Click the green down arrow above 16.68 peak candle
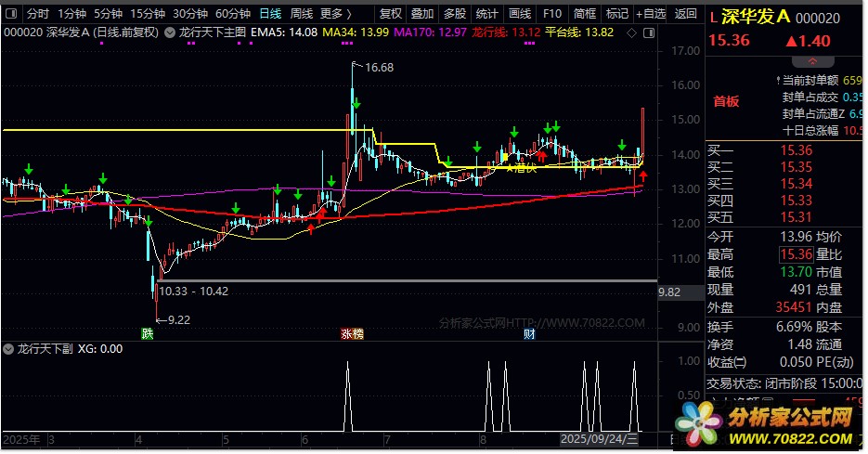The height and width of the screenshot is (454, 868). pyautogui.click(x=357, y=104)
